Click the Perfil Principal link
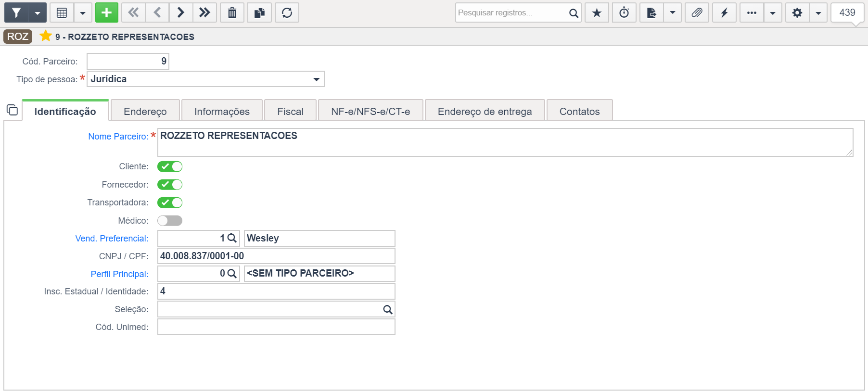The image size is (868, 392). 119,274
